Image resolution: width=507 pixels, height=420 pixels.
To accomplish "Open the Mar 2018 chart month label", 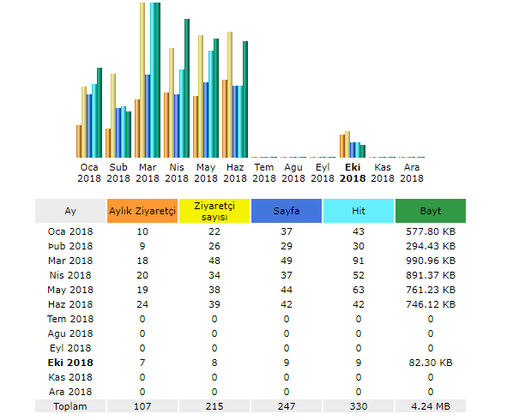I will [148, 173].
